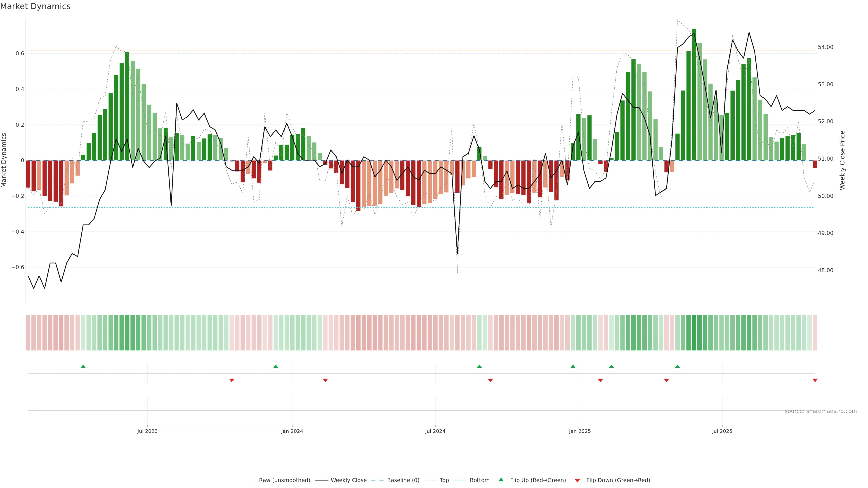The height and width of the screenshot is (488, 868).
Task: Click the Market Dynamics chart title
Action: pyautogui.click(x=35, y=6)
